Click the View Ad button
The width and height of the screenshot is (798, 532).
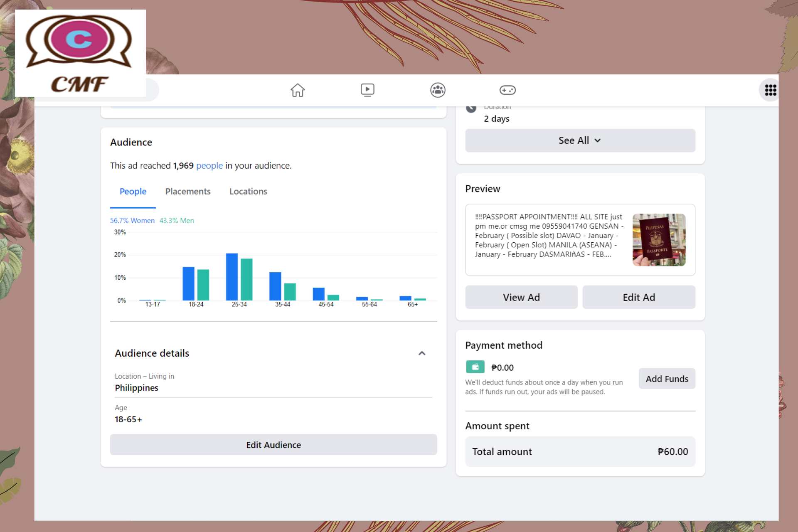(x=521, y=297)
